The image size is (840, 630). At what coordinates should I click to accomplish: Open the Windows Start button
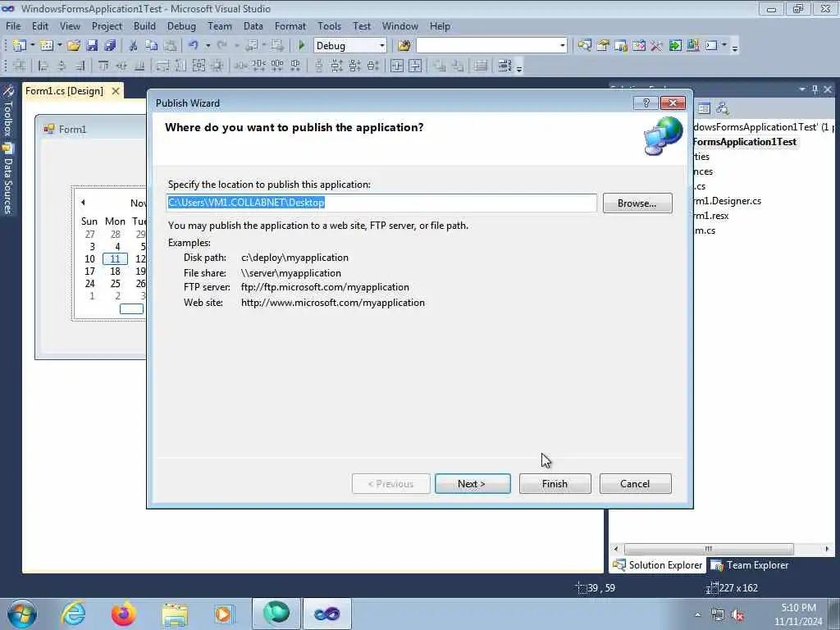coord(22,614)
